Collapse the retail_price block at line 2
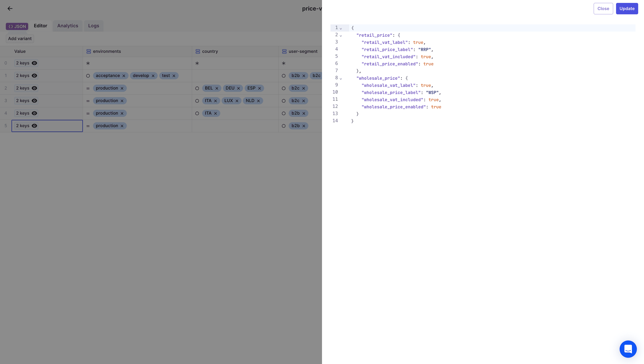Screen dimensions: 644x364 point(341,36)
